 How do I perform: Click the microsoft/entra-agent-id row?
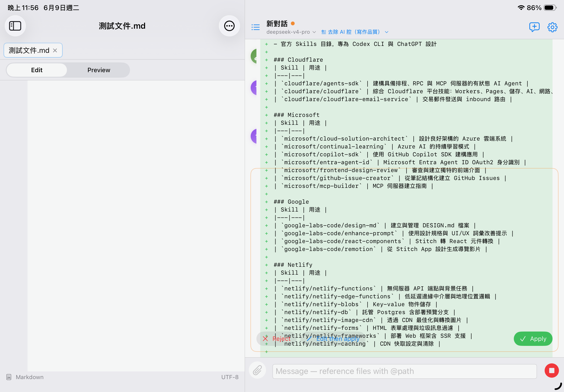click(400, 162)
